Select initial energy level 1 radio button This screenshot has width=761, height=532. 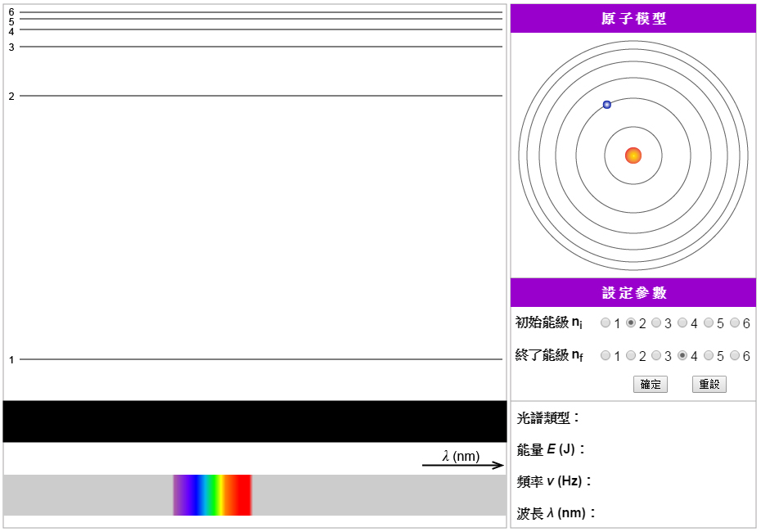[606, 322]
